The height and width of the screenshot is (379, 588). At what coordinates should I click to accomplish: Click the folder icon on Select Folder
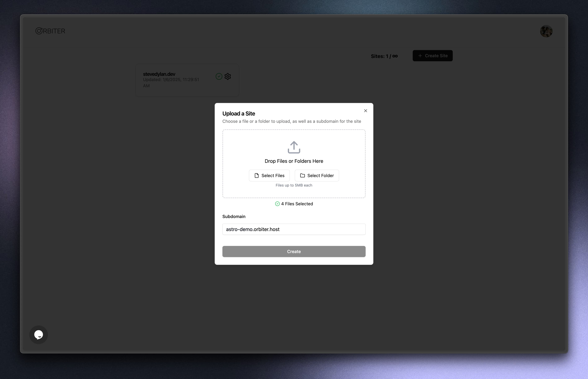(x=303, y=176)
